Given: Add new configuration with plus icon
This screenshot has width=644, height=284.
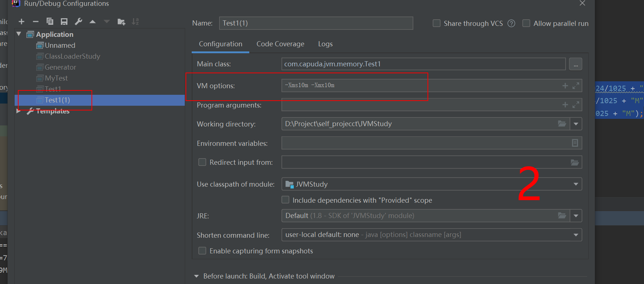Looking at the screenshot, I should (x=22, y=22).
